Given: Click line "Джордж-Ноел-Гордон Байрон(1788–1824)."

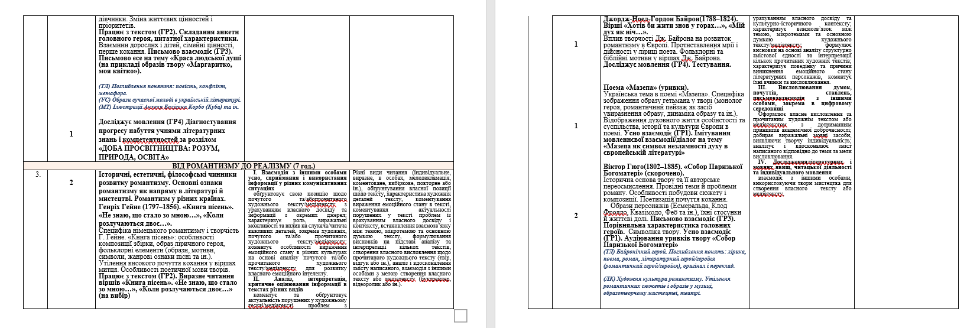Looking at the screenshot, I should (x=670, y=20).
